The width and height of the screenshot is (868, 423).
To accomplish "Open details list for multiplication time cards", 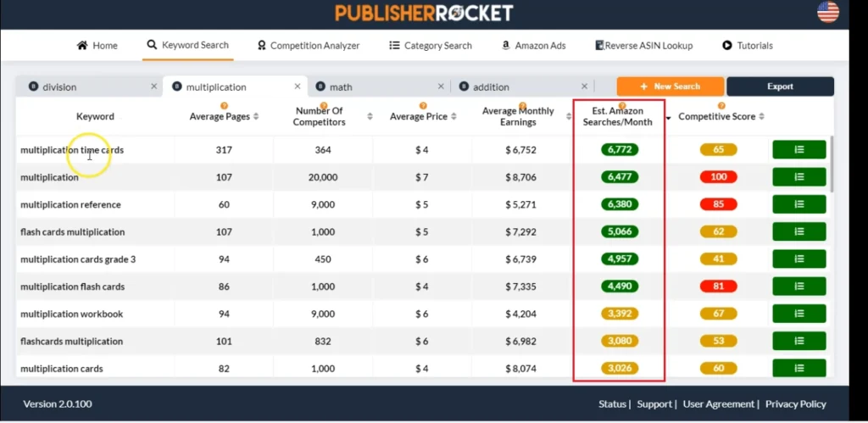I will (798, 149).
